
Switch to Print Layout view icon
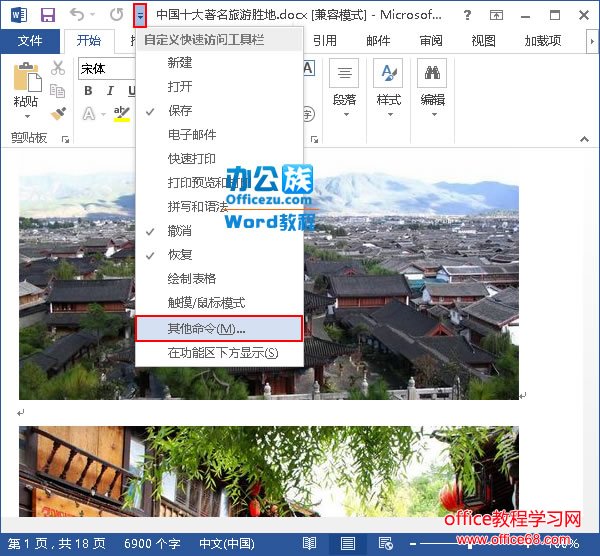point(347,543)
